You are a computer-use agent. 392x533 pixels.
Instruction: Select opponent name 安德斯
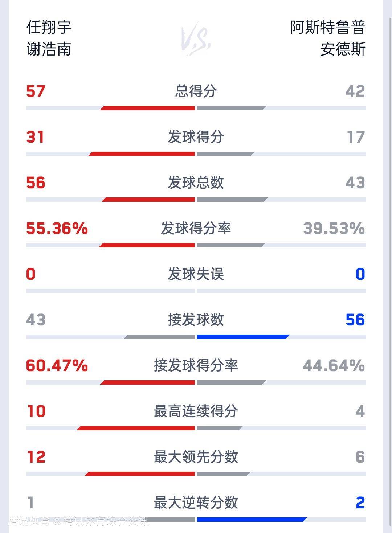343,49
